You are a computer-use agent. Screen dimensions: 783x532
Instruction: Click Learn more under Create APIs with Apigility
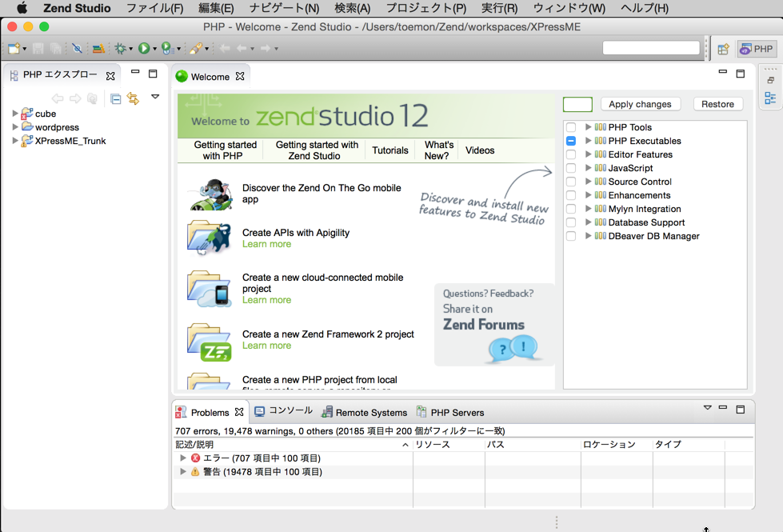(266, 244)
